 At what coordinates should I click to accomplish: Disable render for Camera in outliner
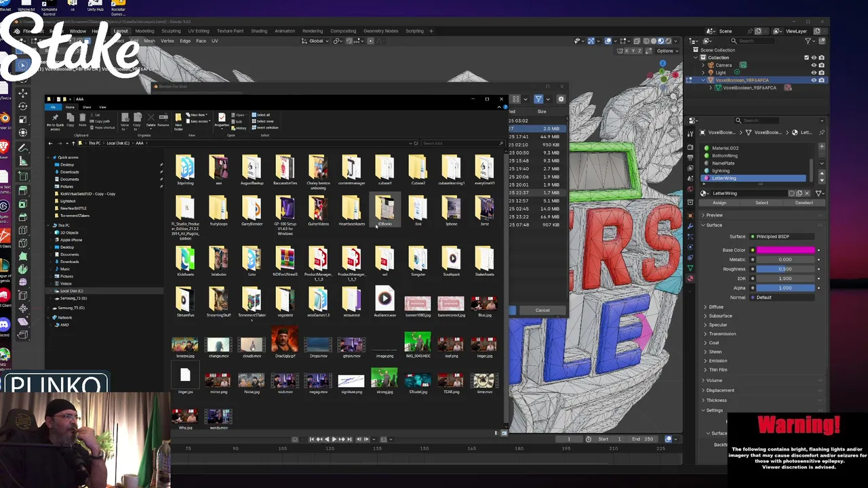[x=822, y=65]
